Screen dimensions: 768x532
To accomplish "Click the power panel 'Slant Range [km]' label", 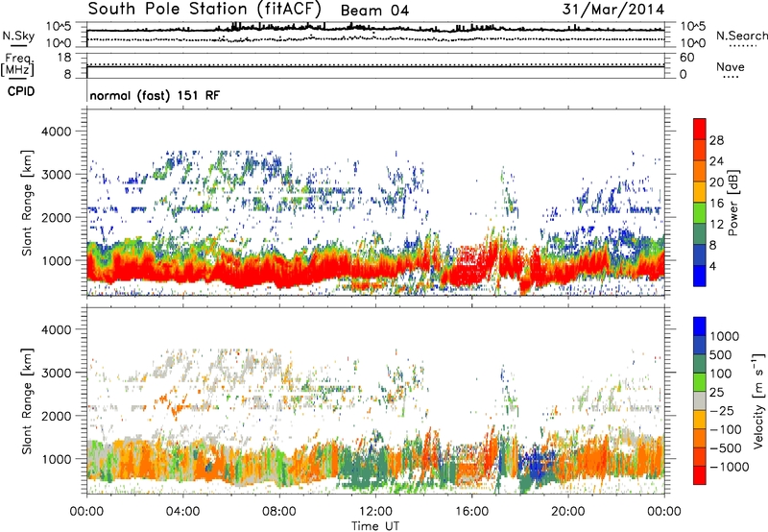I will coord(27,203).
